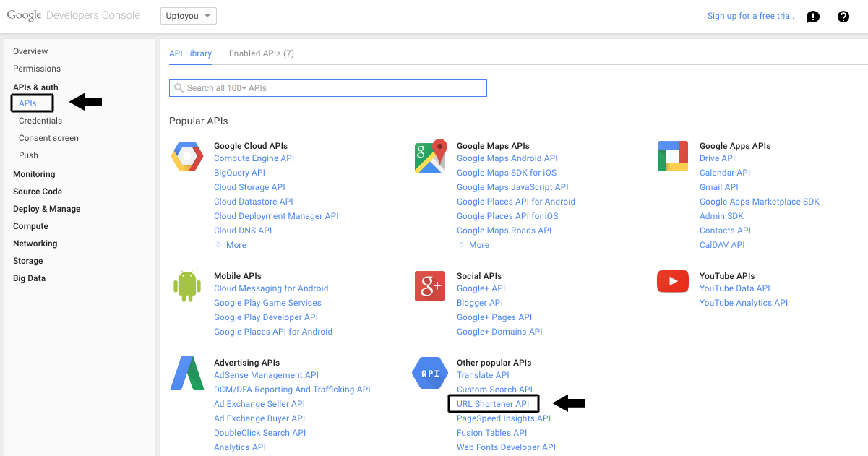Image resolution: width=868 pixels, height=456 pixels.
Task: Open Credentials in the sidebar
Action: point(40,121)
